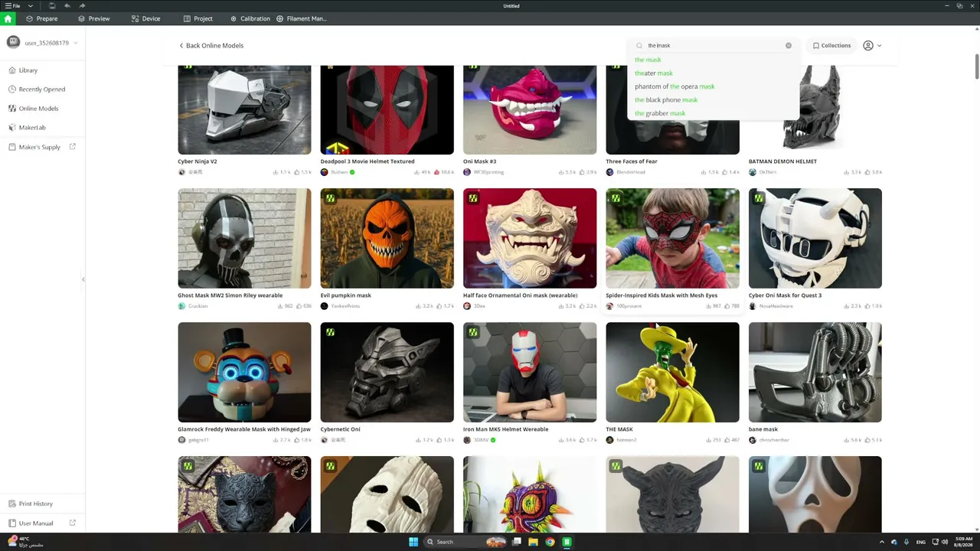Switch to the Device tab

[145, 18]
